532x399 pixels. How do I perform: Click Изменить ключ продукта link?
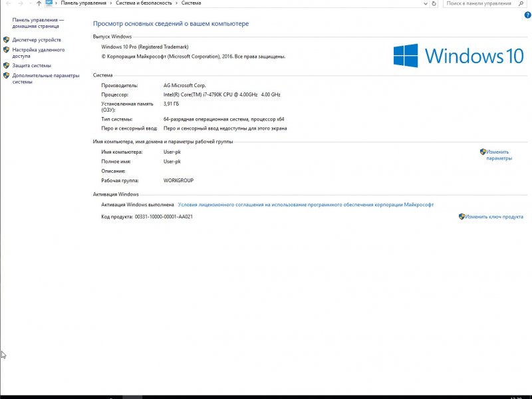494,217
